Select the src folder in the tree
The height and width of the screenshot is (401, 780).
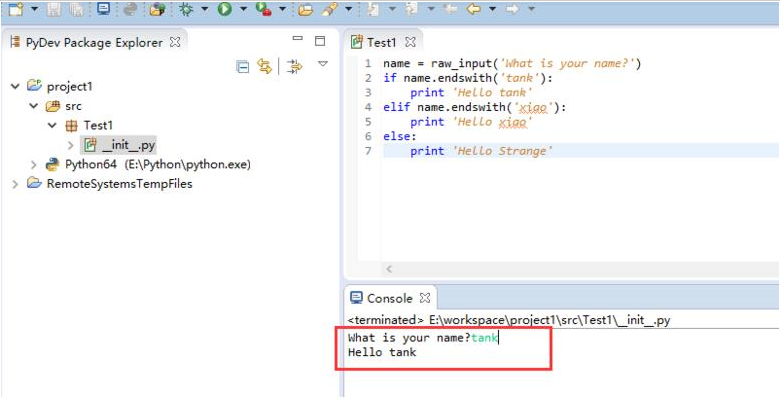coord(73,106)
